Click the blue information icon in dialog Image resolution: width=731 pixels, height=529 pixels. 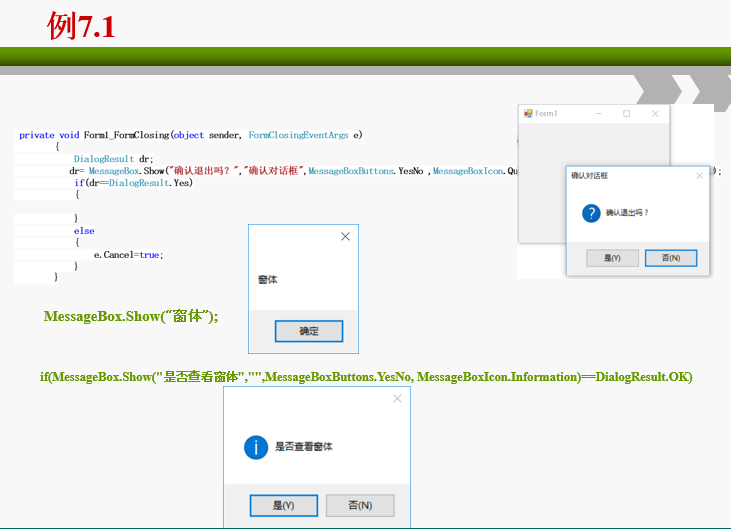(x=256, y=447)
